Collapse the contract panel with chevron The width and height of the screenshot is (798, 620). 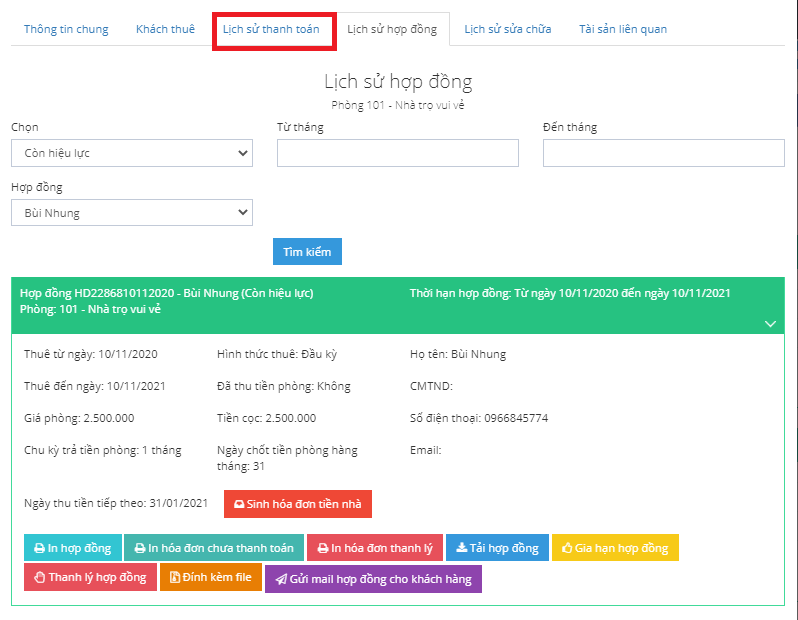(770, 324)
